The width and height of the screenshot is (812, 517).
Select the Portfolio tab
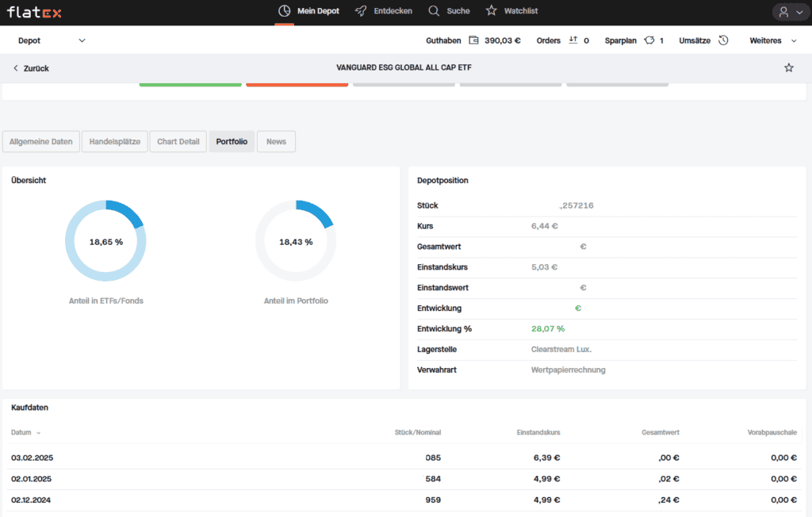[232, 141]
